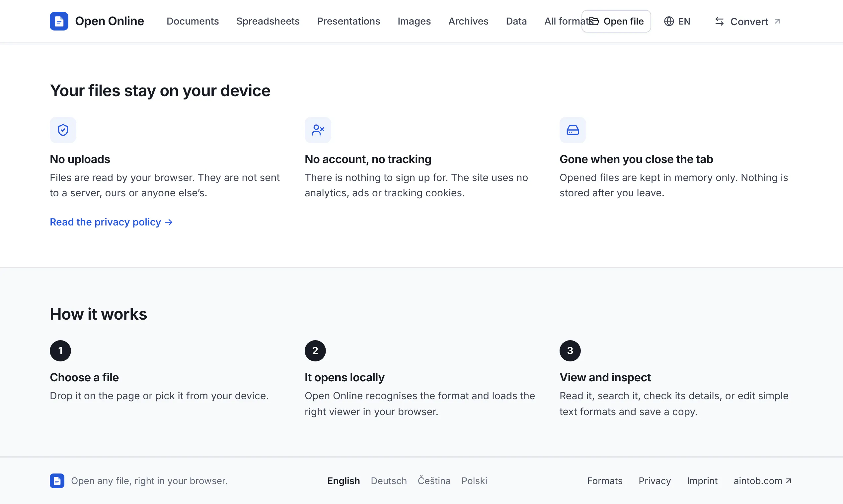Click the Open file button
Screen dimensions: 843x504
coord(616,21)
